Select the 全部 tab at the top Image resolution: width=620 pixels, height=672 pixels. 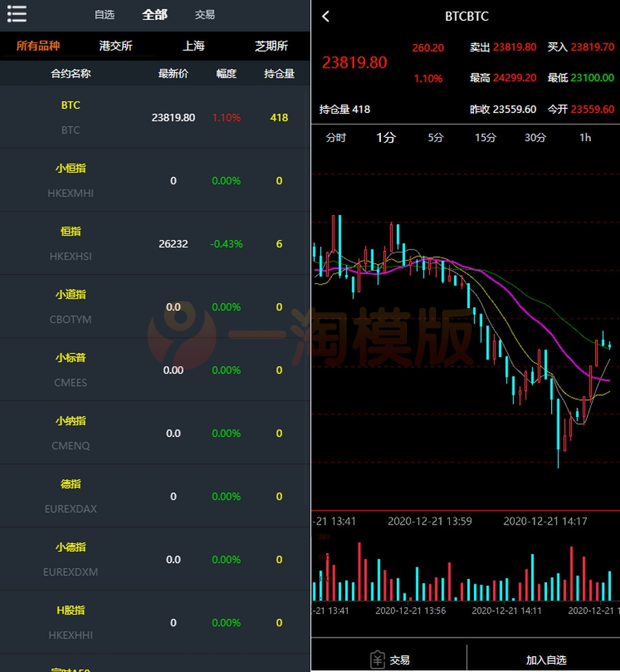(154, 14)
